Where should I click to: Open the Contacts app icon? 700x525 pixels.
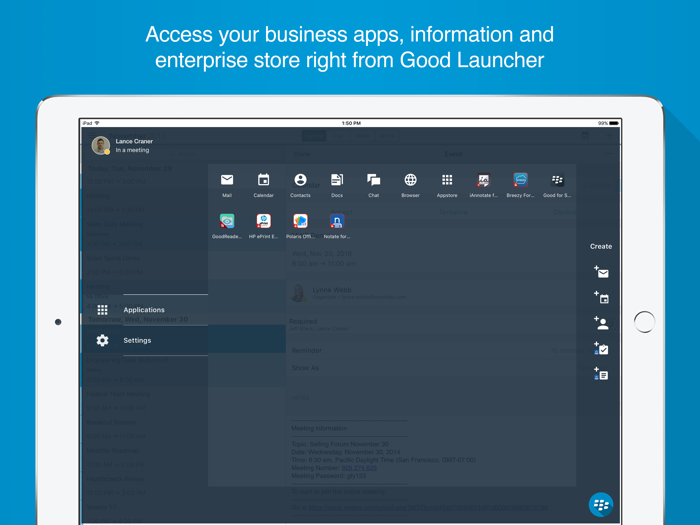[300, 180]
